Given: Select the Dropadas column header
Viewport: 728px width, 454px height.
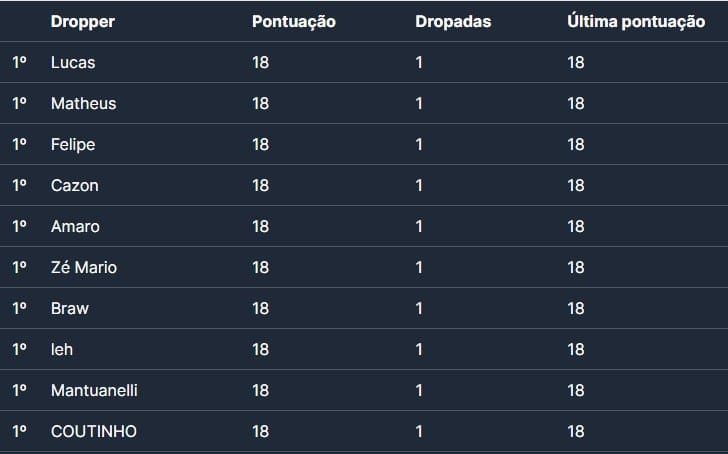Looking at the screenshot, I should 453,22.
